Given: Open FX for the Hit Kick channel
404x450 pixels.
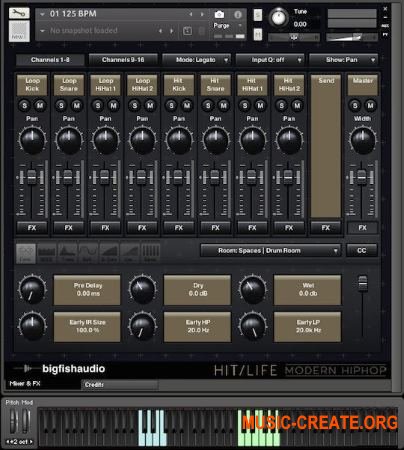Looking at the screenshot, I should point(179,228).
